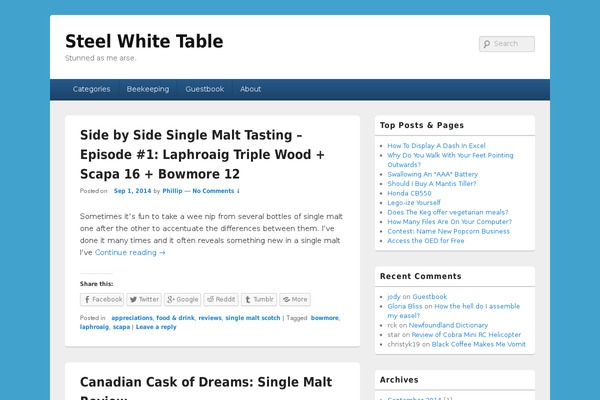The image size is (600, 400).
Task: Open Why Do You Walk With Your Feet Pointing Outwards
Action: (x=450, y=160)
